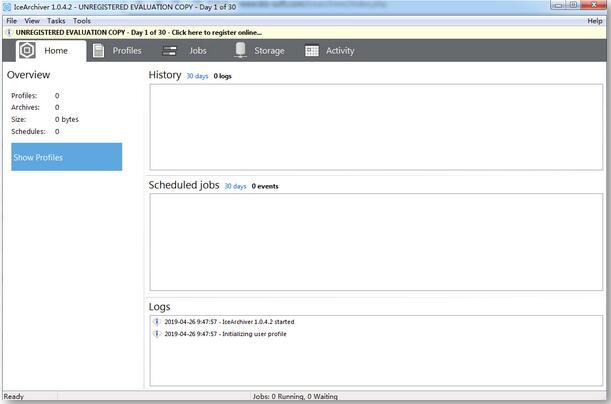Click inside the empty Scheduled jobs list panel

coord(376,242)
